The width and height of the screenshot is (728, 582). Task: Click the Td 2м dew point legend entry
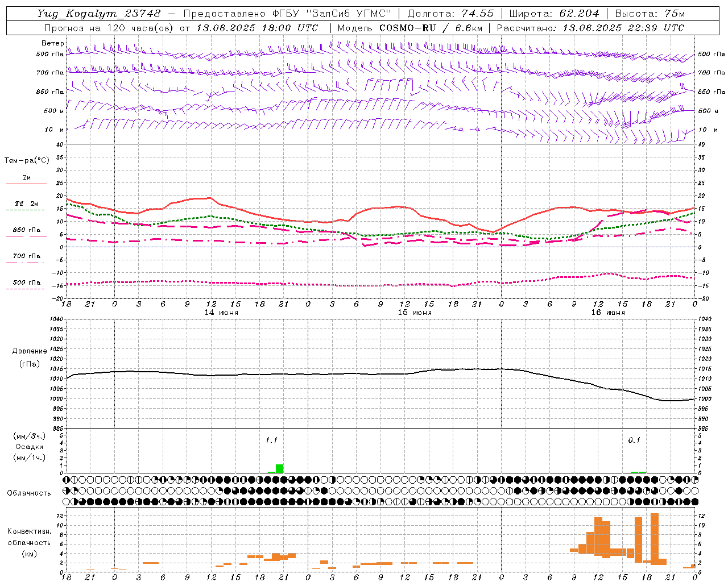[26, 203]
